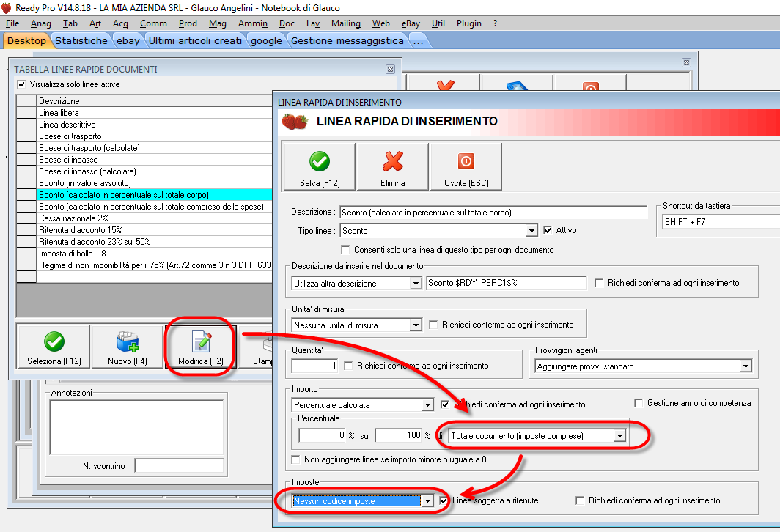The height and width of the screenshot is (532, 780).
Task: Click Modifica (F2) button
Action: 200,347
